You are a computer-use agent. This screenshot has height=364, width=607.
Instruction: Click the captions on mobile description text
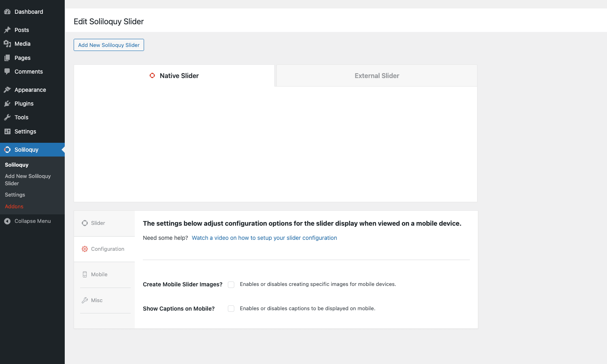click(x=308, y=309)
